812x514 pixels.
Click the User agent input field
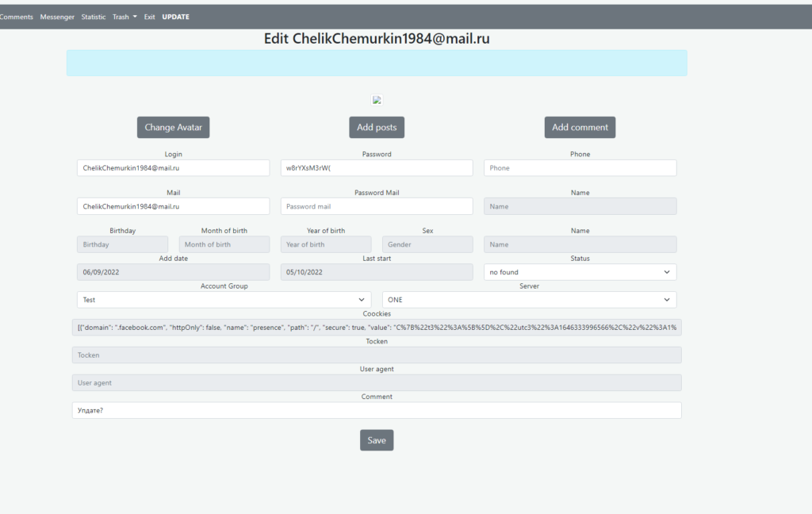pos(377,383)
